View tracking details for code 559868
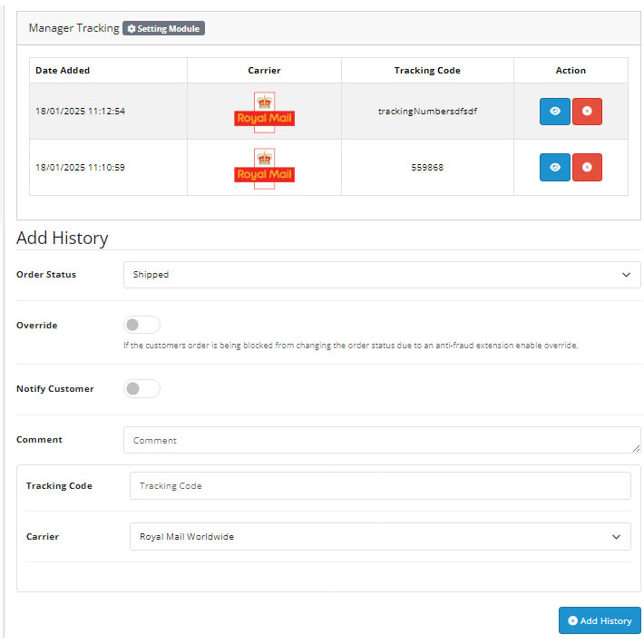Viewport: 644px width, 644px height. click(x=554, y=167)
